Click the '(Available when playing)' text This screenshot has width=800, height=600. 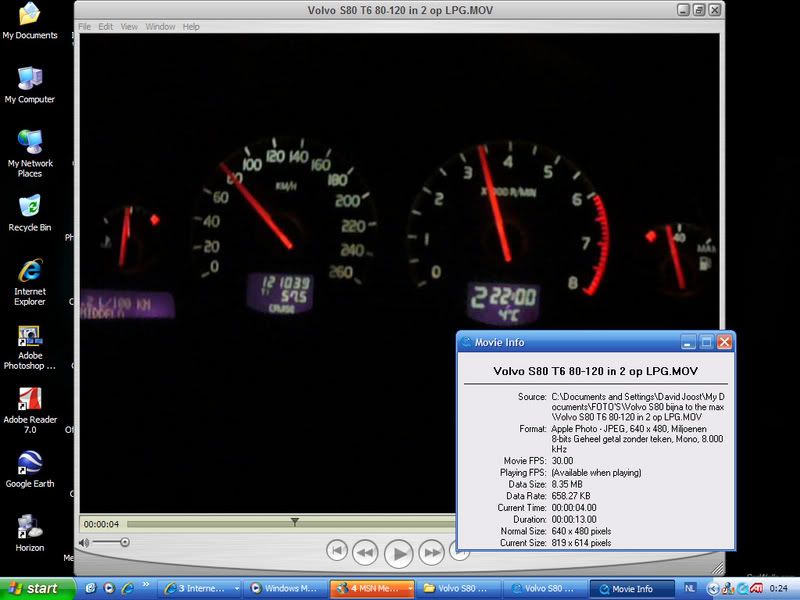pos(596,472)
